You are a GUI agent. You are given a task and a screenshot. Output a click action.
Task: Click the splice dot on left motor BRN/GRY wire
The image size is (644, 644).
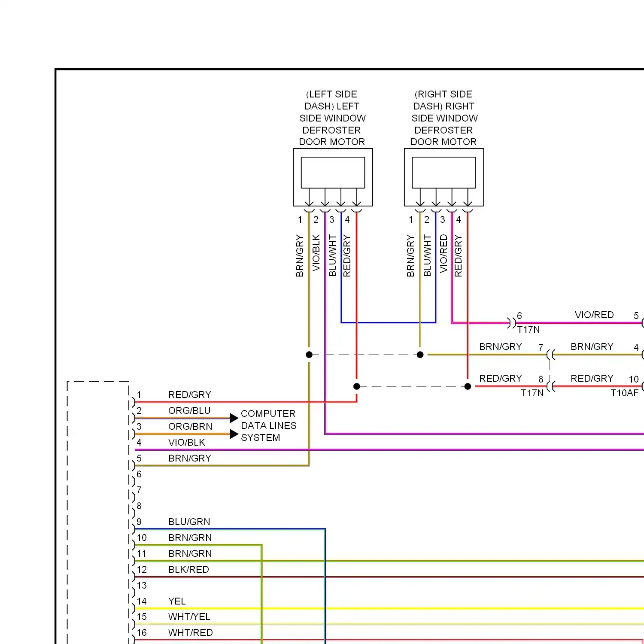click(309, 355)
